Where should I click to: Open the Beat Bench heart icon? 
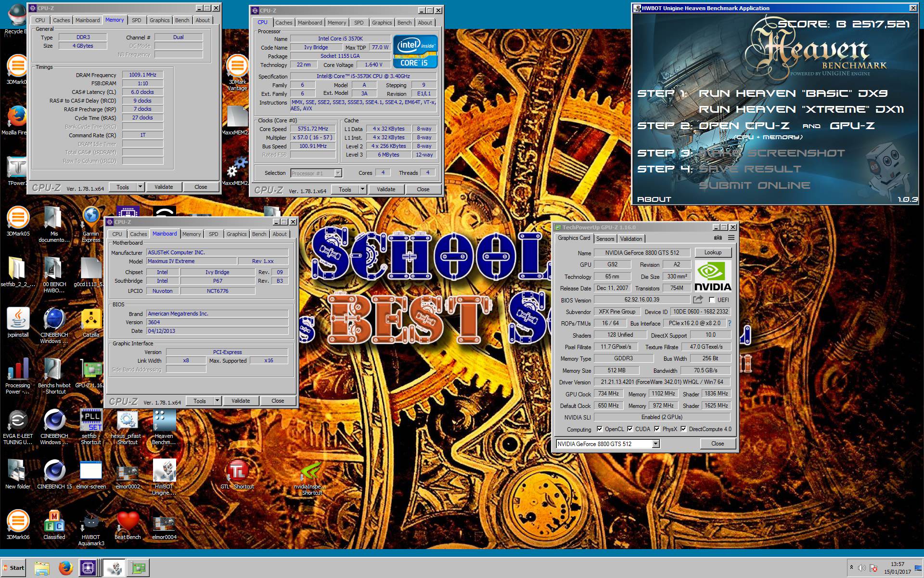128,525
